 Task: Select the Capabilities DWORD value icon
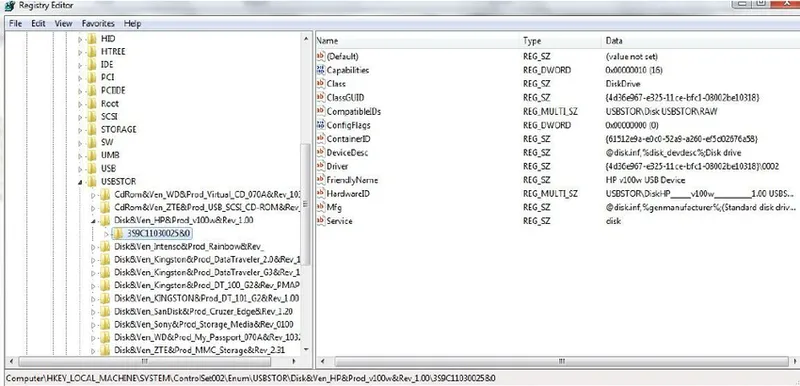320,70
